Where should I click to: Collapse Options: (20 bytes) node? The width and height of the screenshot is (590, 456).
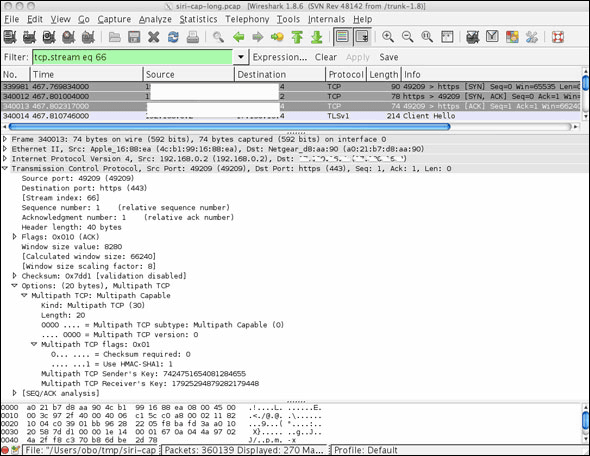[x=15, y=286]
